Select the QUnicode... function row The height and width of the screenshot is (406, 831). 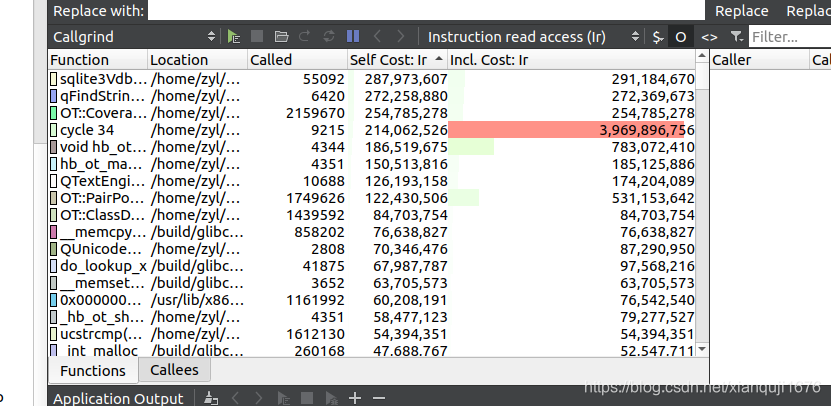click(372, 250)
